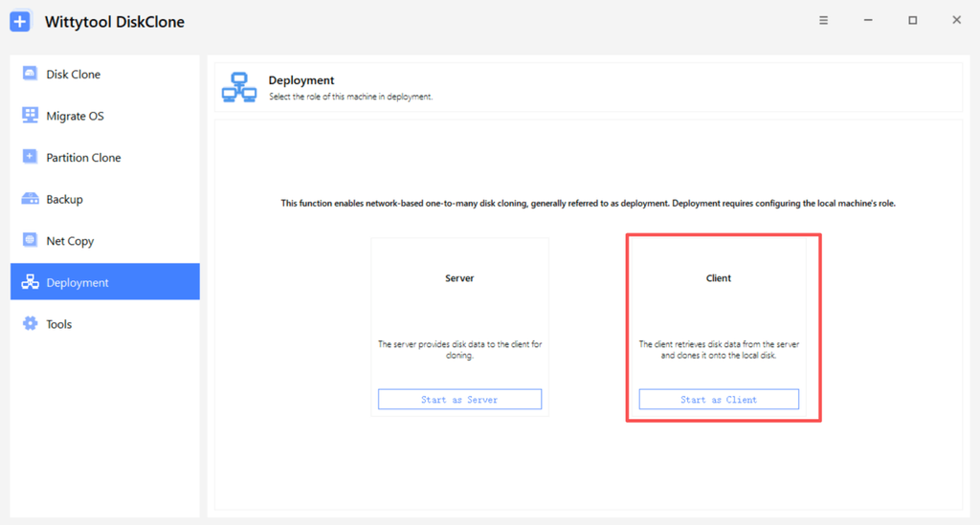Open the Disk Clone section

tap(105, 74)
